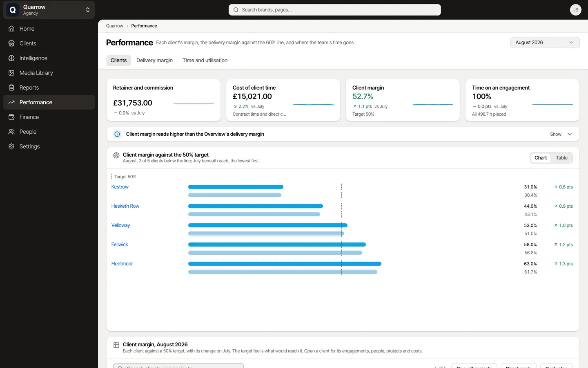
Task: Open the Hesketh Row client link
Action: pos(125,206)
